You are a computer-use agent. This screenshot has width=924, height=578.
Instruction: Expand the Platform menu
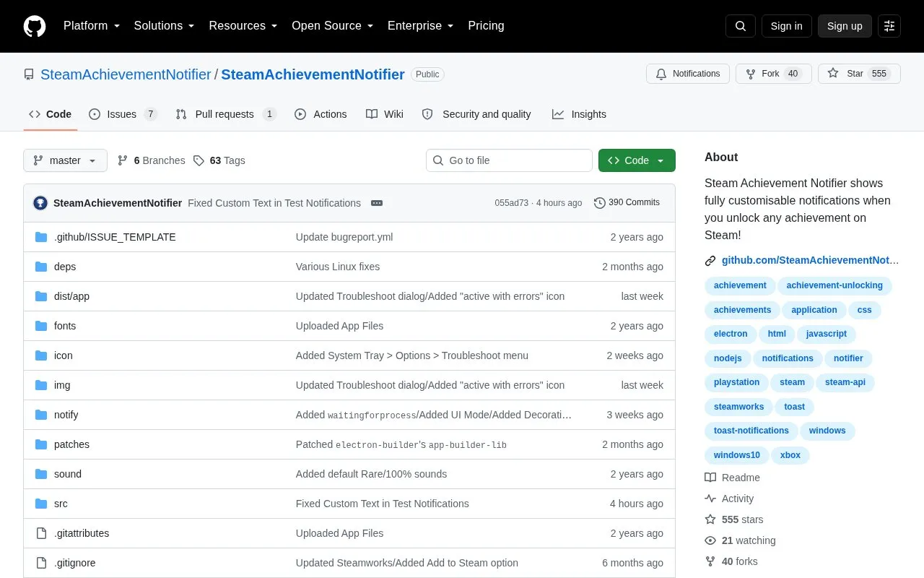tap(92, 26)
